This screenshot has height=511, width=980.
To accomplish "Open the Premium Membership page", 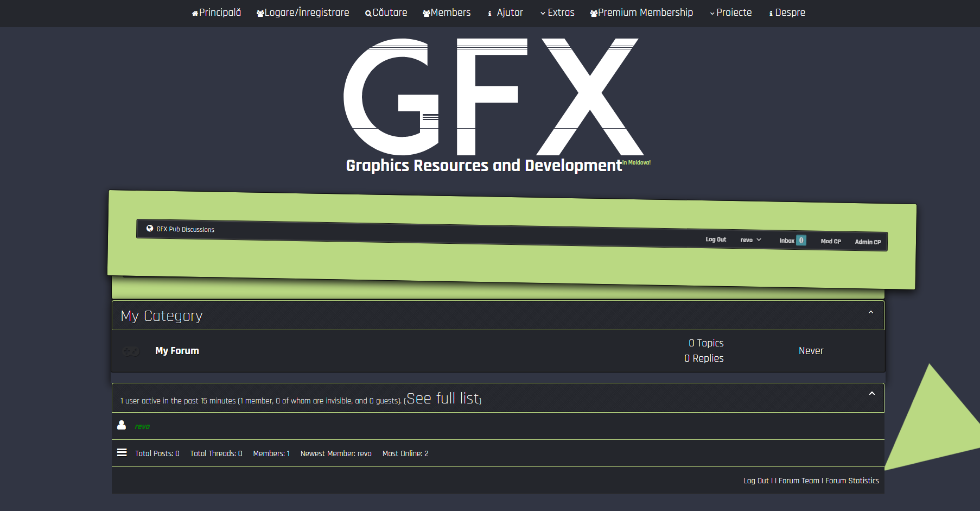I will (x=645, y=12).
